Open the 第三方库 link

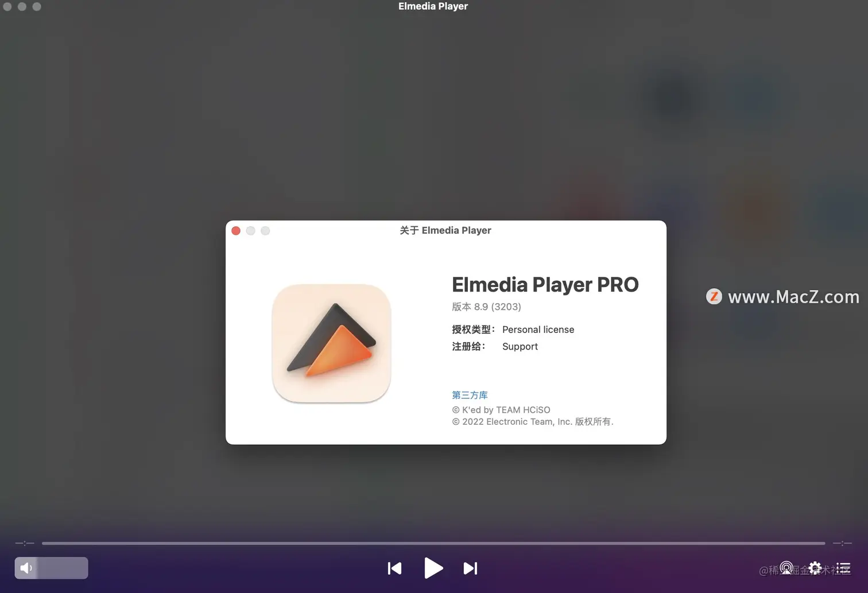pyautogui.click(x=470, y=395)
